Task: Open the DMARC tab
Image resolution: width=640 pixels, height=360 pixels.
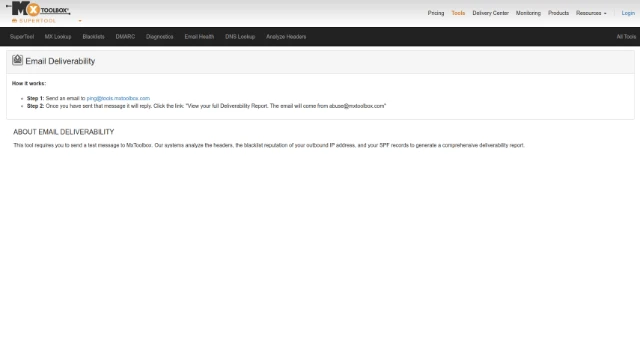Action: (x=125, y=37)
